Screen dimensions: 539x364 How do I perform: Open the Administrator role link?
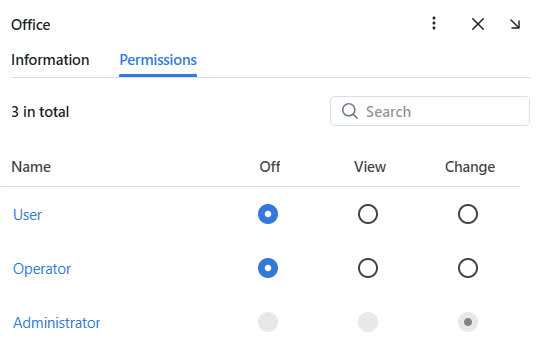coord(57,323)
